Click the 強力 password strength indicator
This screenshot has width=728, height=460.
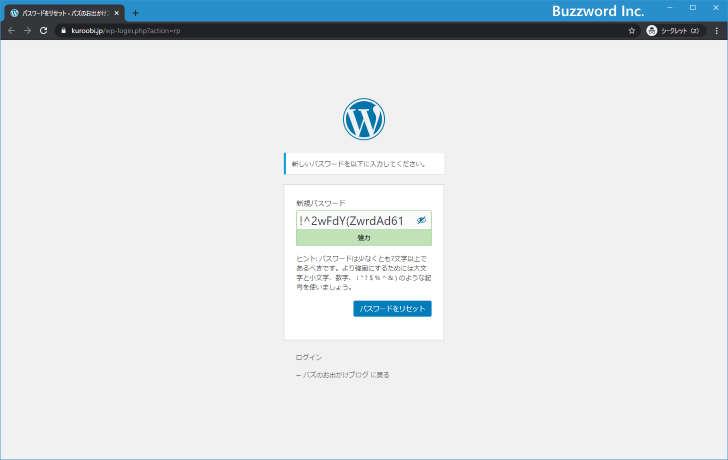pyautogui.click(x=364, y=238)
